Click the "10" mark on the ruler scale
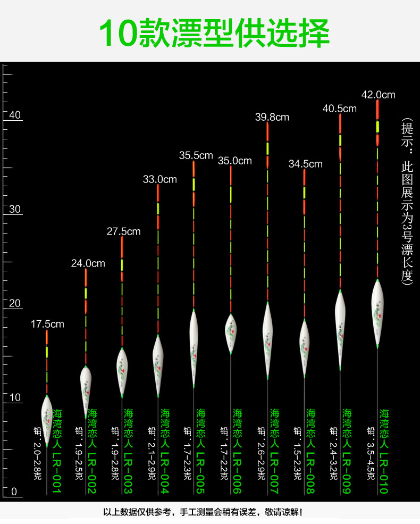 pyautogui.click(x=15, y=398)
